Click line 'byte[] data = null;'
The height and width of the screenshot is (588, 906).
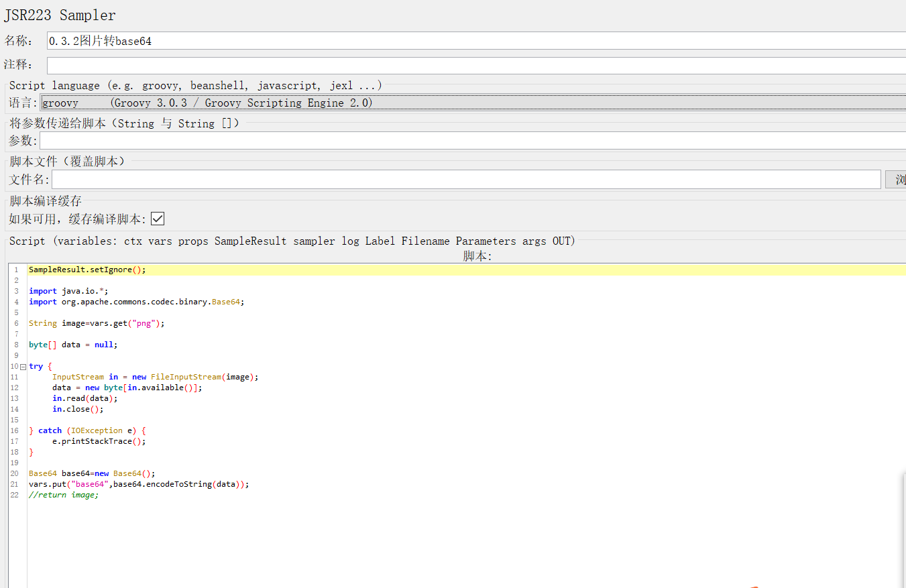(x=73, y=345)
